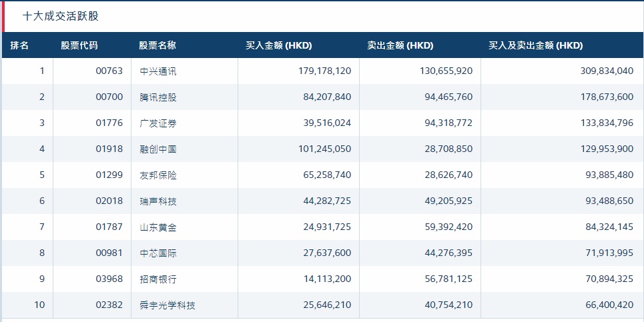
Task: Click stock name 舜宇光学科技
Action: coord(168,305)
